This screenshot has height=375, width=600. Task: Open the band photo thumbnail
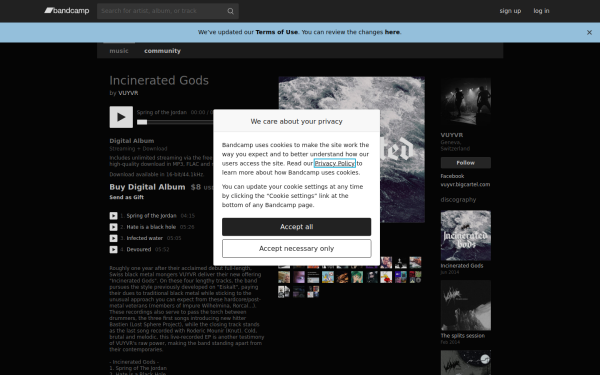[466, 102]
